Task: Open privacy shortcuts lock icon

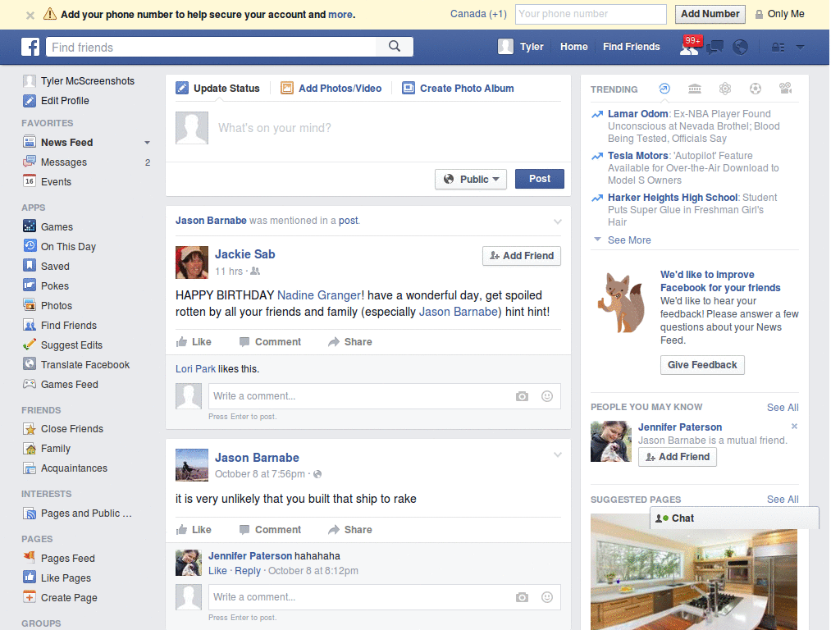Action: pos(778,47)
